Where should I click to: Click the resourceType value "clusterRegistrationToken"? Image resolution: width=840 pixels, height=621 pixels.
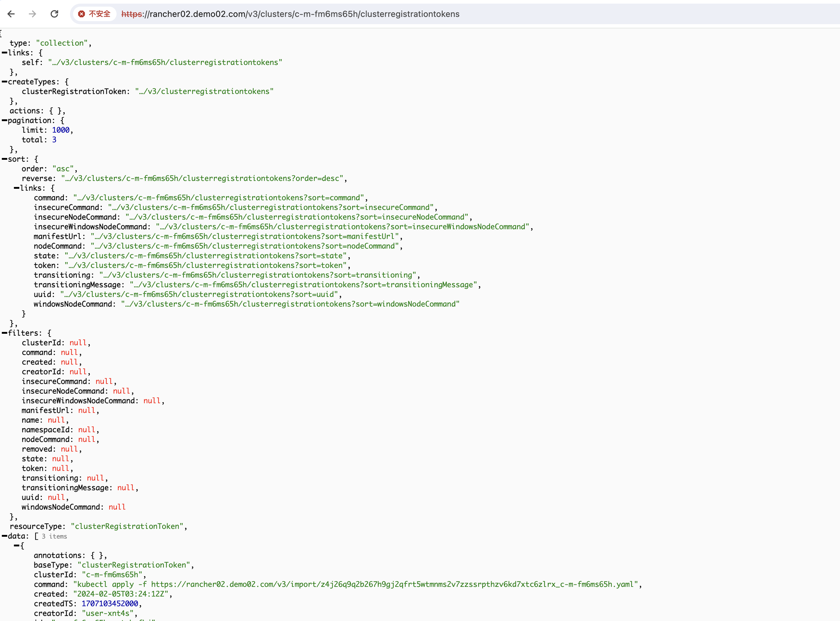(127, 527)
